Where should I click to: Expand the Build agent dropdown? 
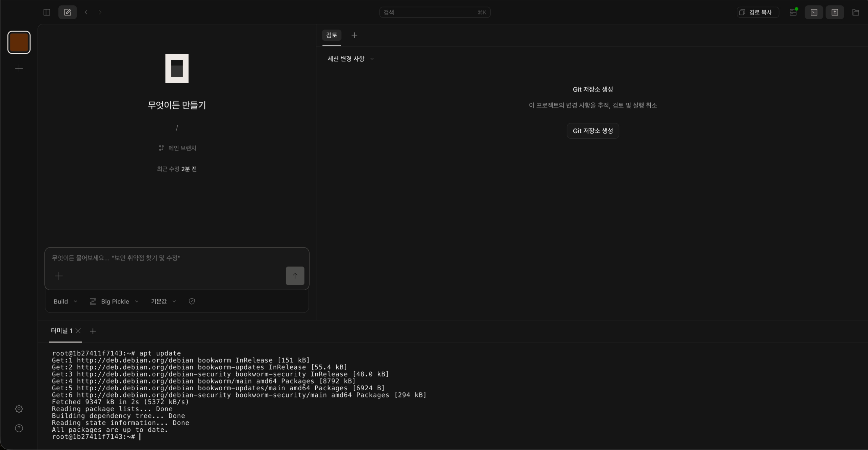click(65, 301)
